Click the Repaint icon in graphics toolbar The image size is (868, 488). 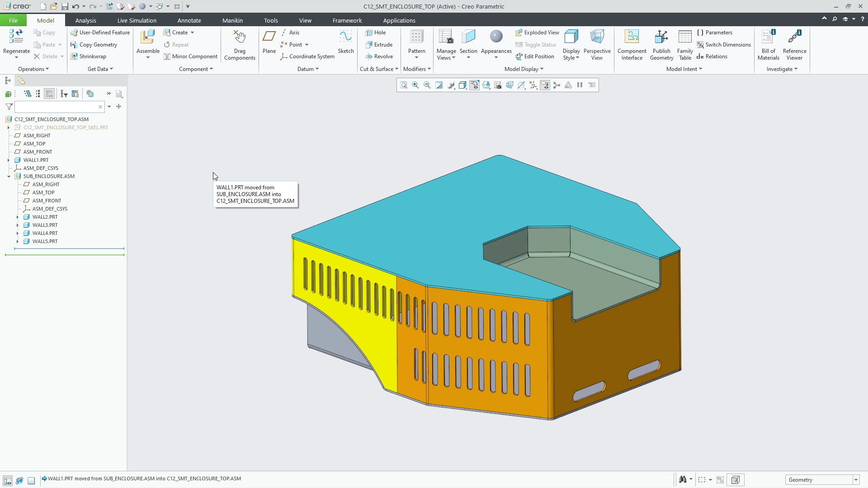point(439,85)
